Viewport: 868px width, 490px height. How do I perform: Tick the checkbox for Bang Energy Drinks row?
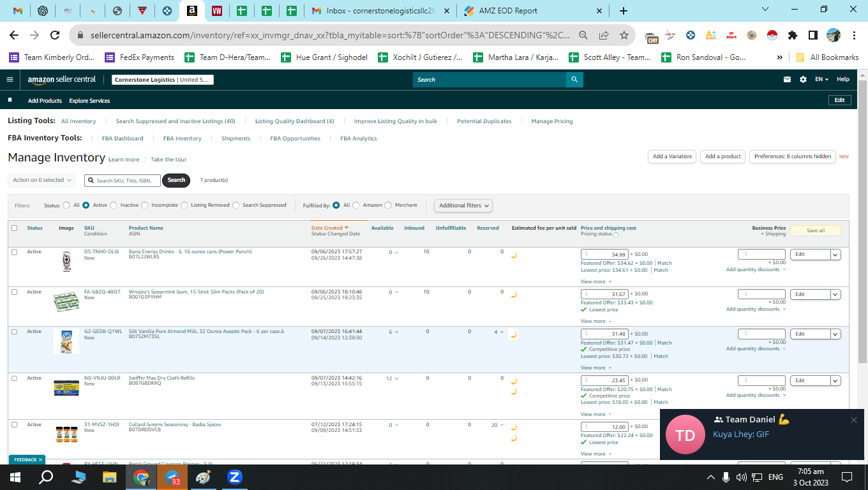14,252
